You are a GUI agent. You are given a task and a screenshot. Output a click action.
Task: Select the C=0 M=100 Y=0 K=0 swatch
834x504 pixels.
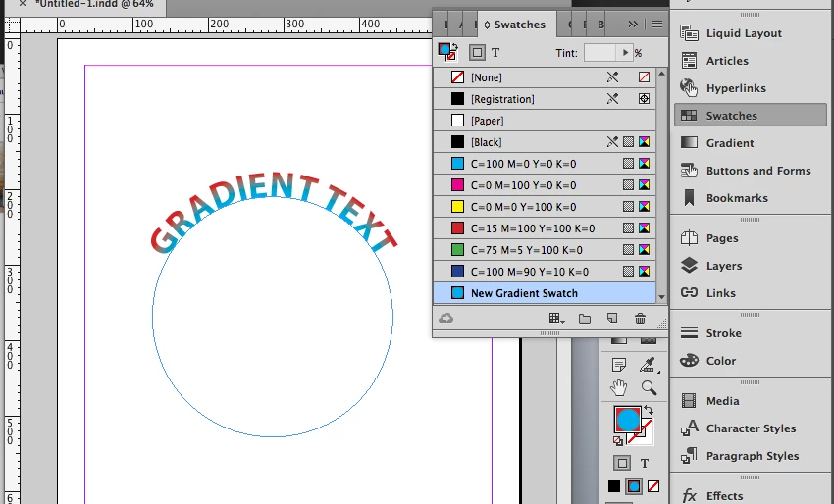[x=545, y=185]
